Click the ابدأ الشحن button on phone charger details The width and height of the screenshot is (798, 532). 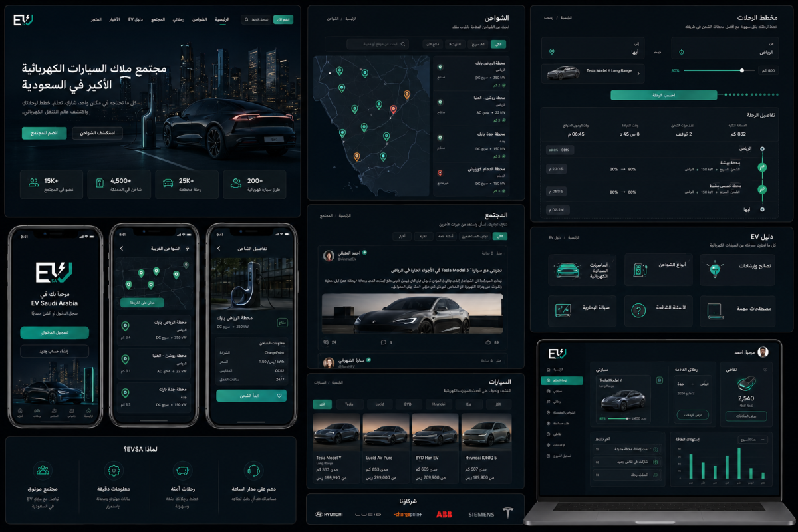(x=251, y=396)
